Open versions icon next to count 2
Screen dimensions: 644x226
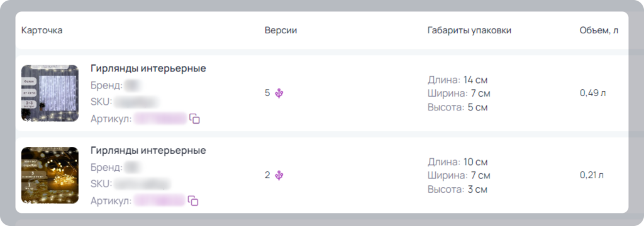[x=279, y=175]
